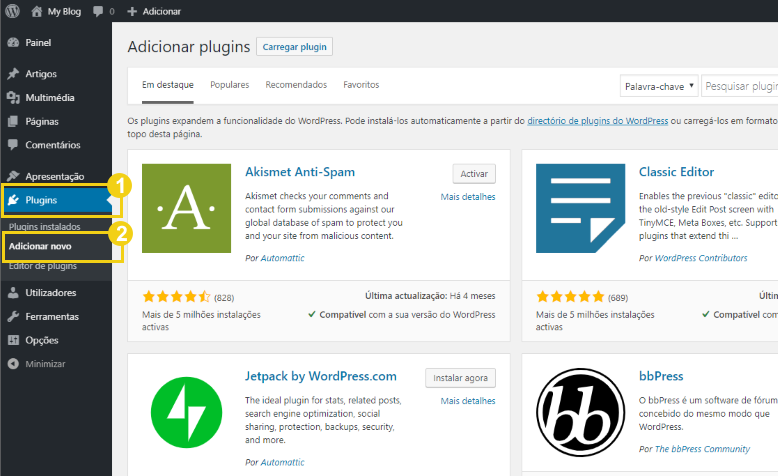Click the bbPress title link
The image size is (778, 476).
click(661, 376)
